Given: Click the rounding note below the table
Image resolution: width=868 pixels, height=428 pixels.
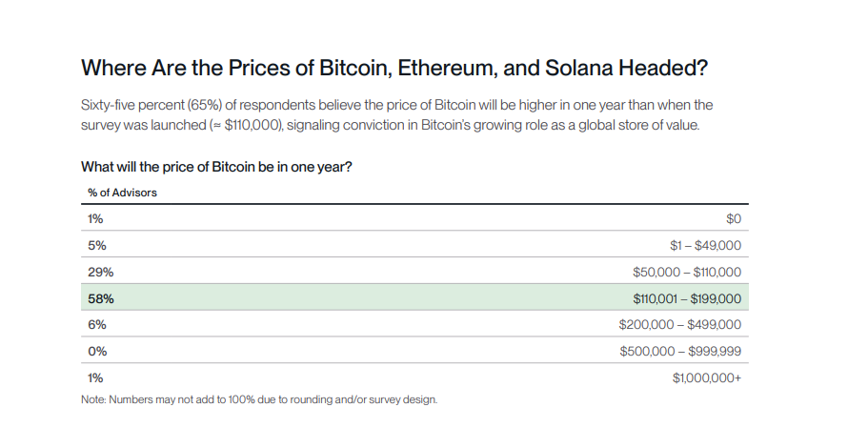Looking at the screenshot, I should coord(259,399).
